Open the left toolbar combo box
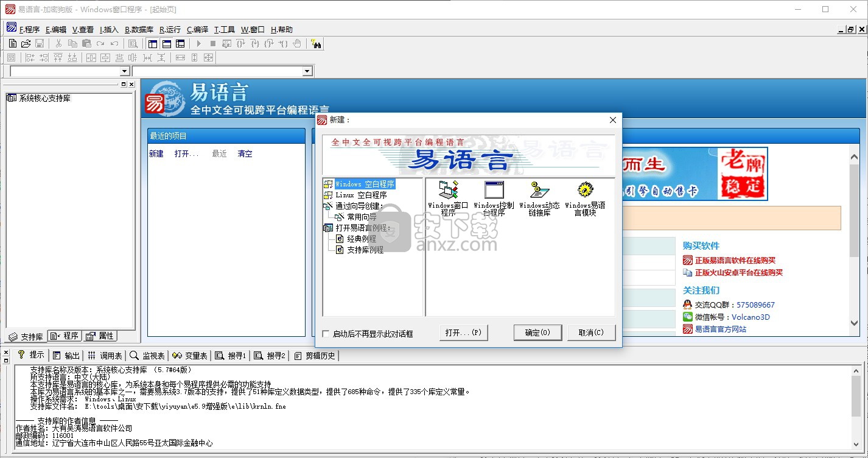 coord(125,71)
